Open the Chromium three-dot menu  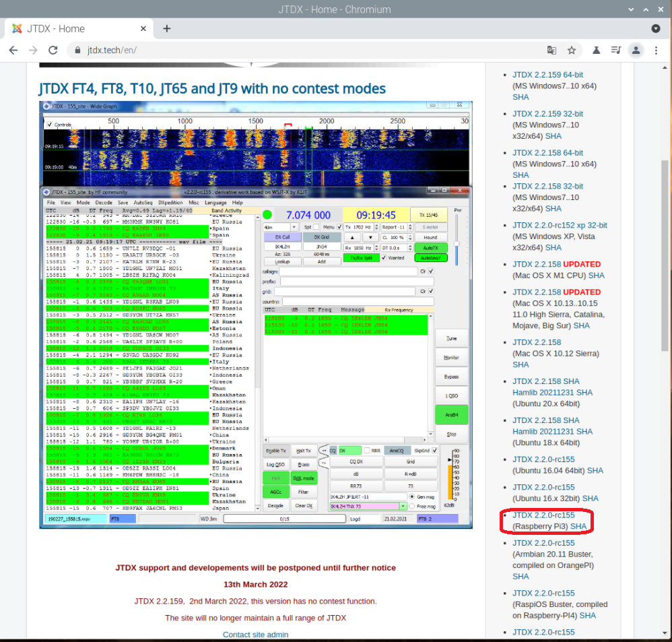pyautogui.click(x=656, y=50)
